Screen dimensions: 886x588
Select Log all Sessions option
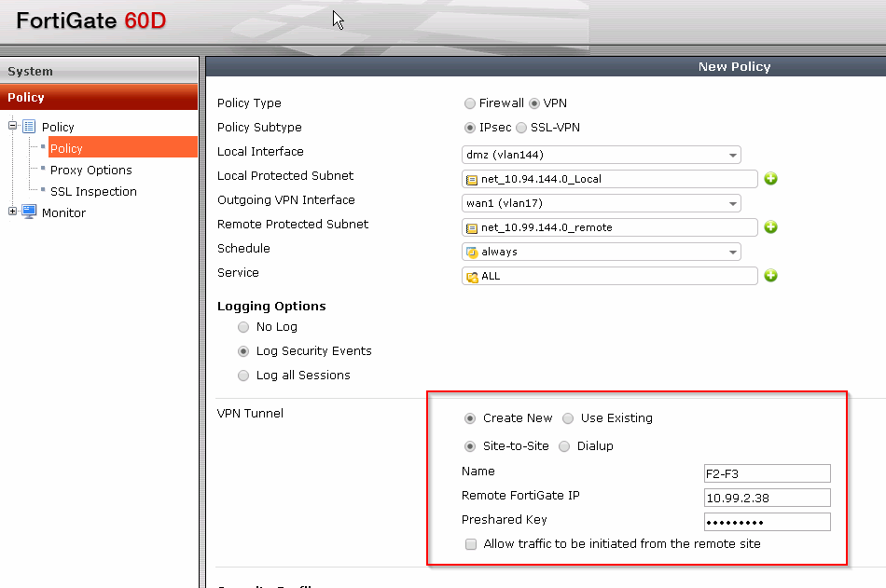click(243, 376)
